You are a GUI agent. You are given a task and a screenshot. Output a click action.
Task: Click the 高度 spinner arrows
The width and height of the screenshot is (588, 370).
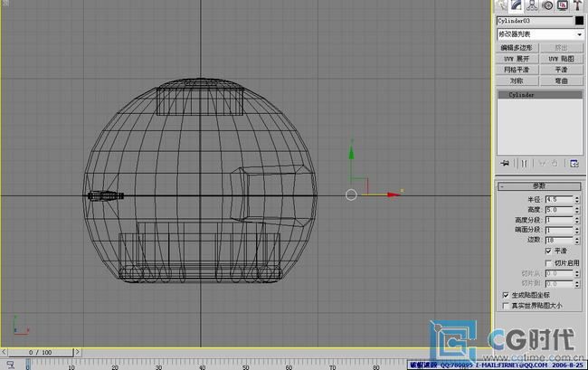coord(577,210)
